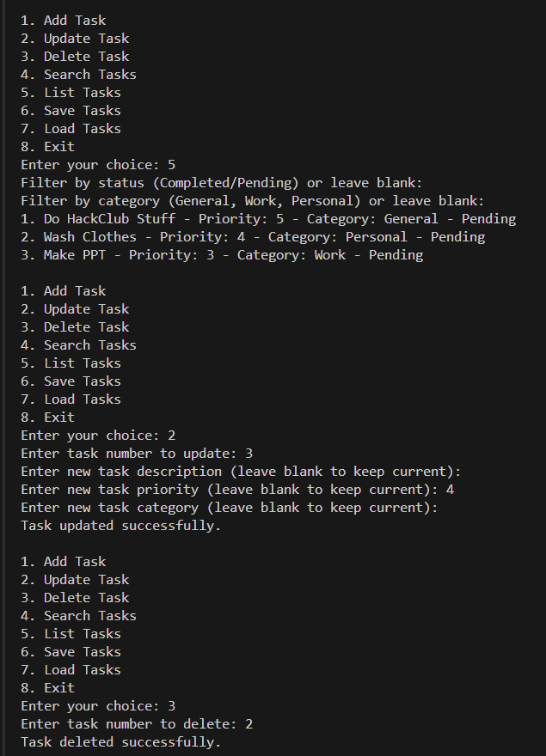The height and width of the screenshot is (756, 546).
Task: Click the "Enter new task category" prompt
Action: (x=230, y=508)
